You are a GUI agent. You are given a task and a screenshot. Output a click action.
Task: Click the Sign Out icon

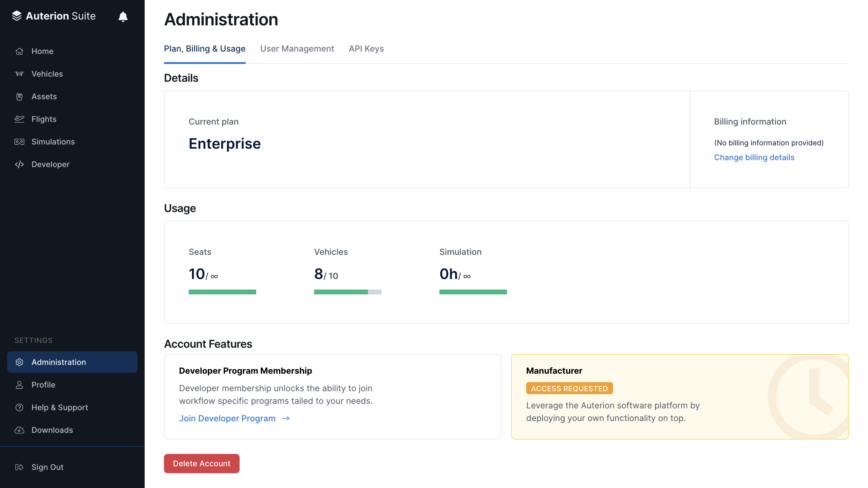(19, 467)
